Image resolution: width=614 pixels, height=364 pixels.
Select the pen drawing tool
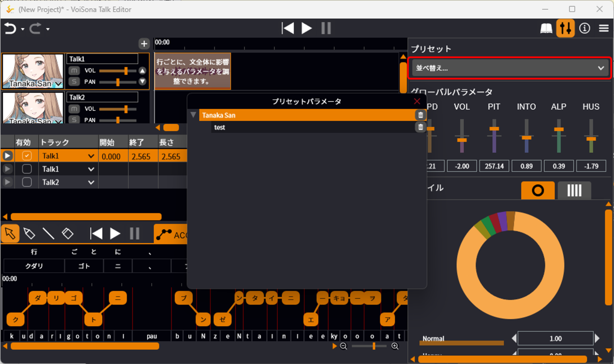point(29,234)
